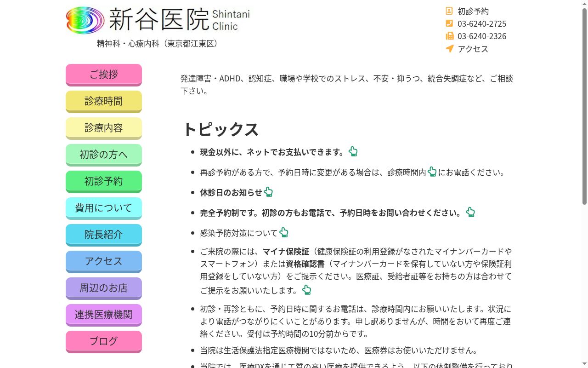Click the pointing hand after 完全予約制です

pyautogui.click(x=470, y=212)
